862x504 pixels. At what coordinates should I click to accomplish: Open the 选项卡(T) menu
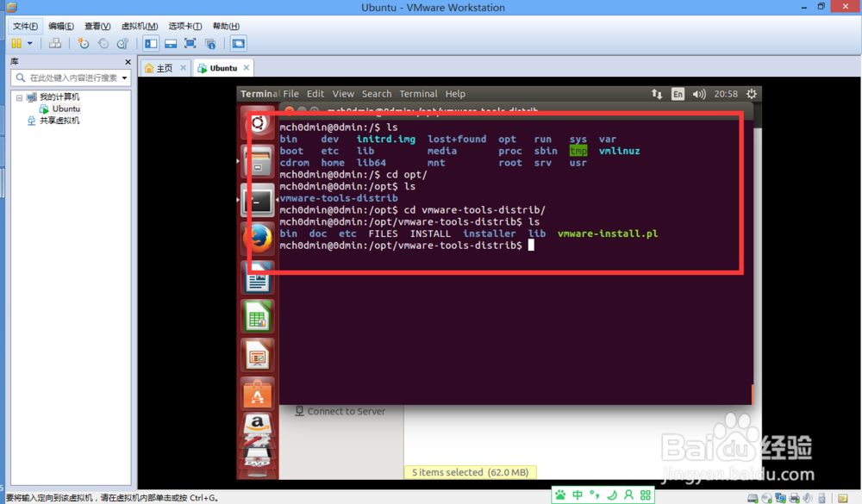point(184,26)
